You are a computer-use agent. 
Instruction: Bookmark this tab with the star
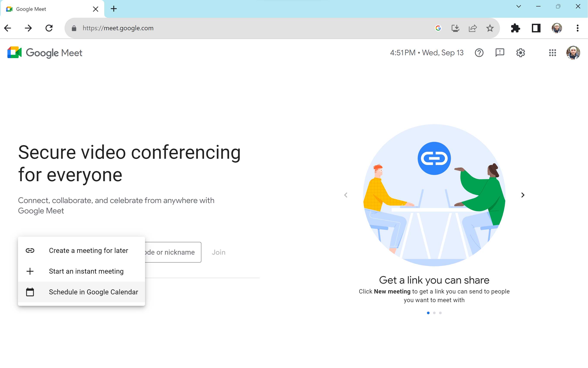[490, 28]
